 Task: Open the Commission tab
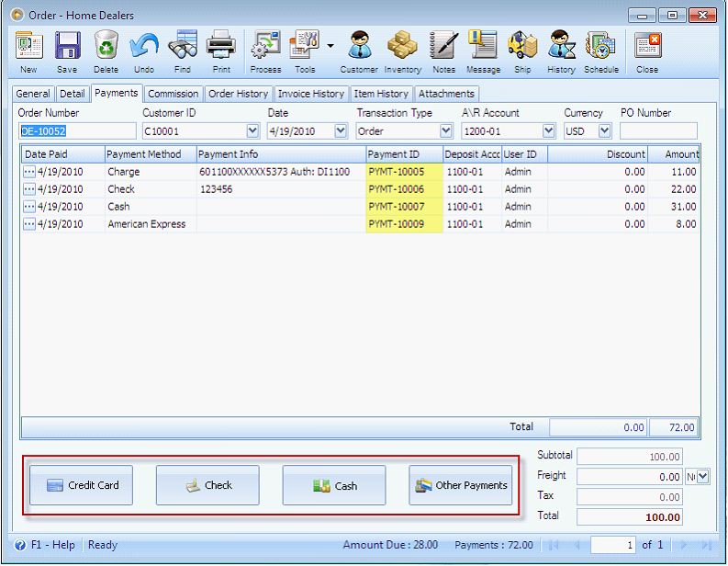(x=174, y=94)
